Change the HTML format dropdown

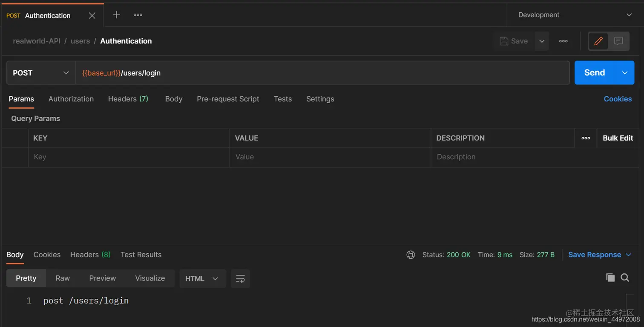click(202, 278)
